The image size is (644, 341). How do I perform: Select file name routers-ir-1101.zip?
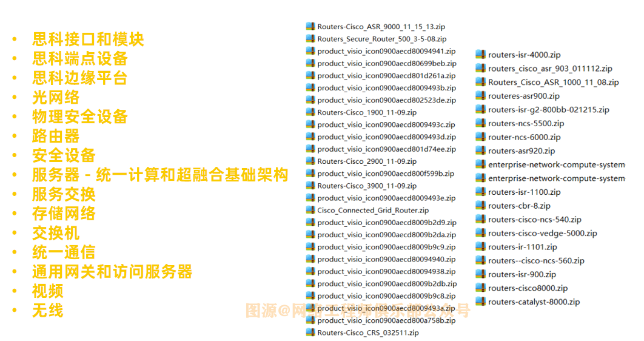pyautogui.click(x=523, y=247)
